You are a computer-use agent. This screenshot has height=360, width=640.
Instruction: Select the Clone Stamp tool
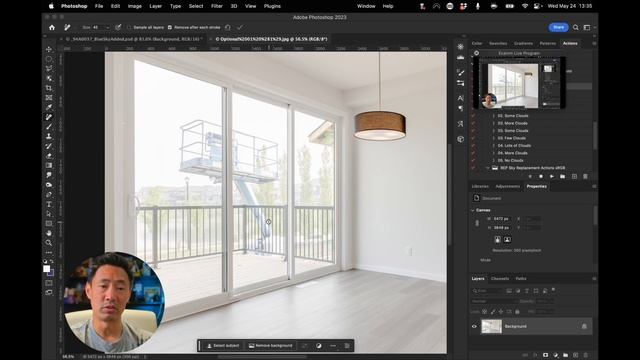[x=49, y=136]
